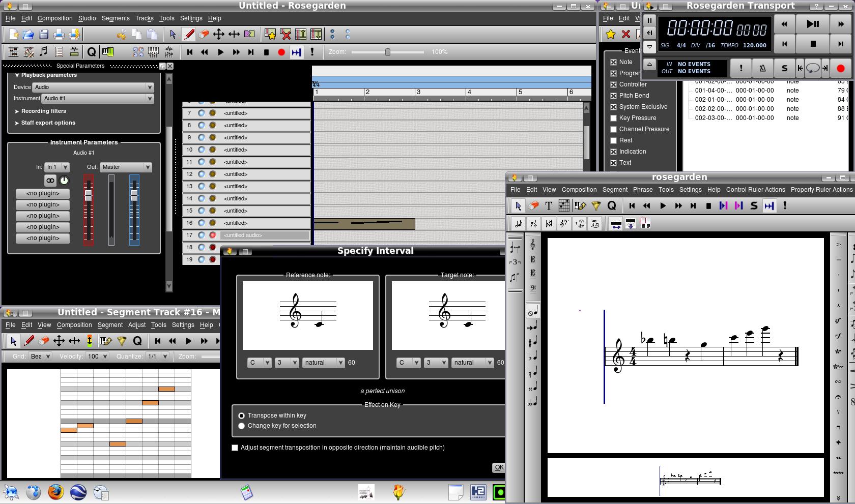Image resolution: width=855 pixels, height=504 pixels.
Task: Enable the Channel Pressure filter checkbox
Action: pyautogui.click(x=613, y=129)
